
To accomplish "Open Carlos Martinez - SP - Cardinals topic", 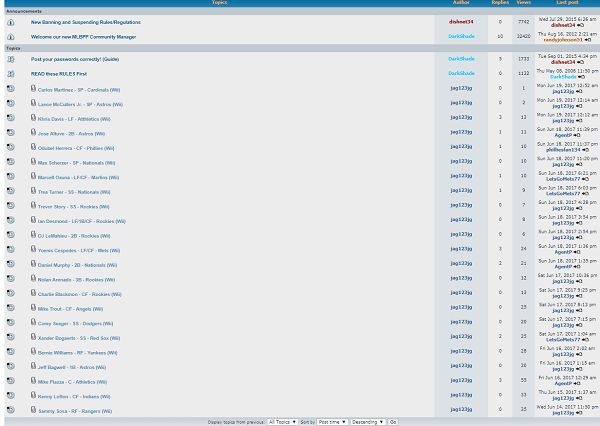I will click(x=79, y=90).
